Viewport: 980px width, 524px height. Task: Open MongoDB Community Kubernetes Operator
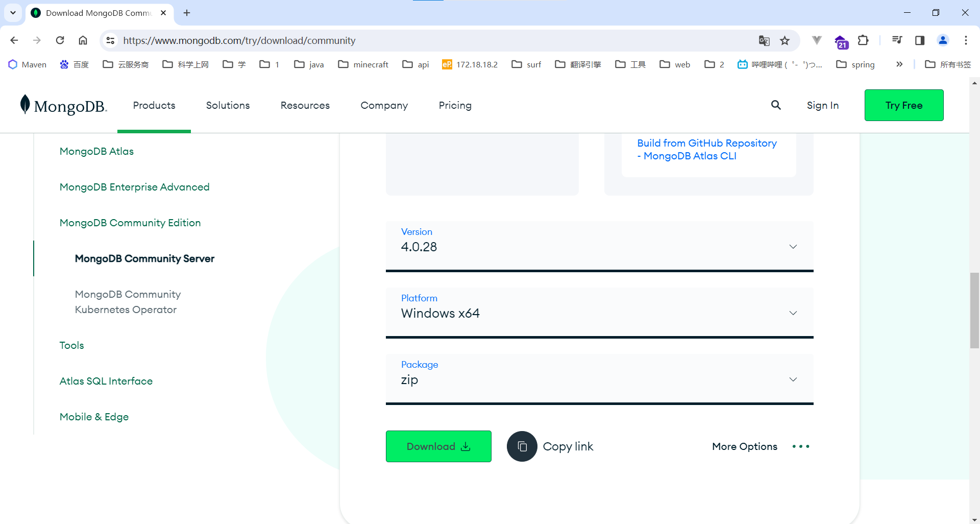pos(128,302)
